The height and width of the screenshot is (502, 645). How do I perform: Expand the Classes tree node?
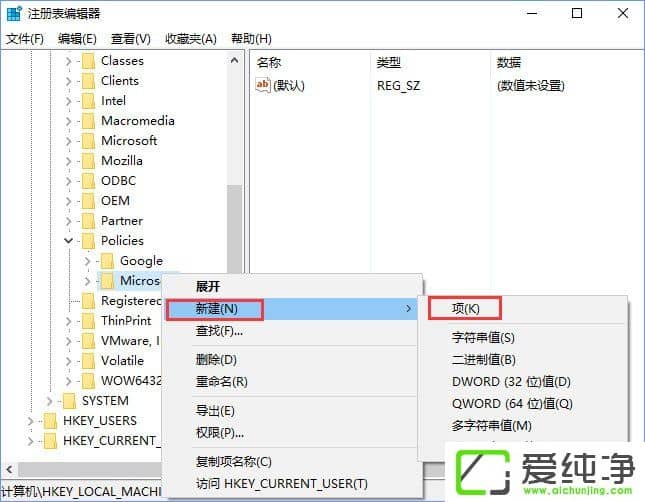69,61
